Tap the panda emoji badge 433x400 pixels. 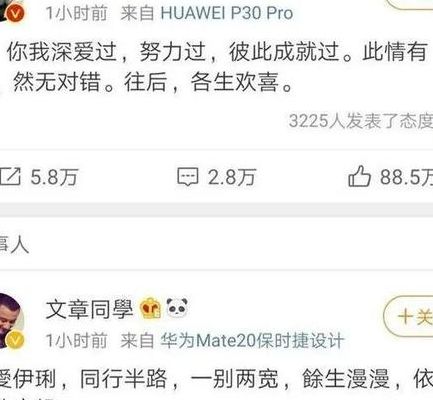pos(177,307)
